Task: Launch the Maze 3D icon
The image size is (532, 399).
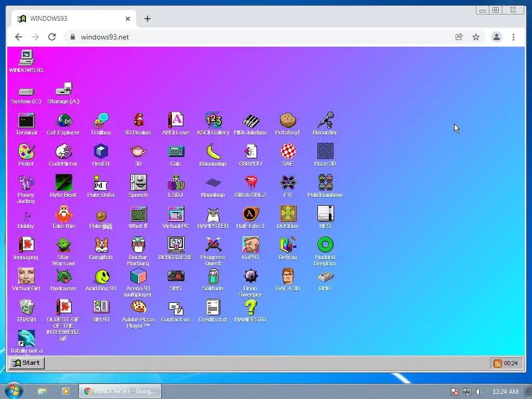Action: click(325, 152)
